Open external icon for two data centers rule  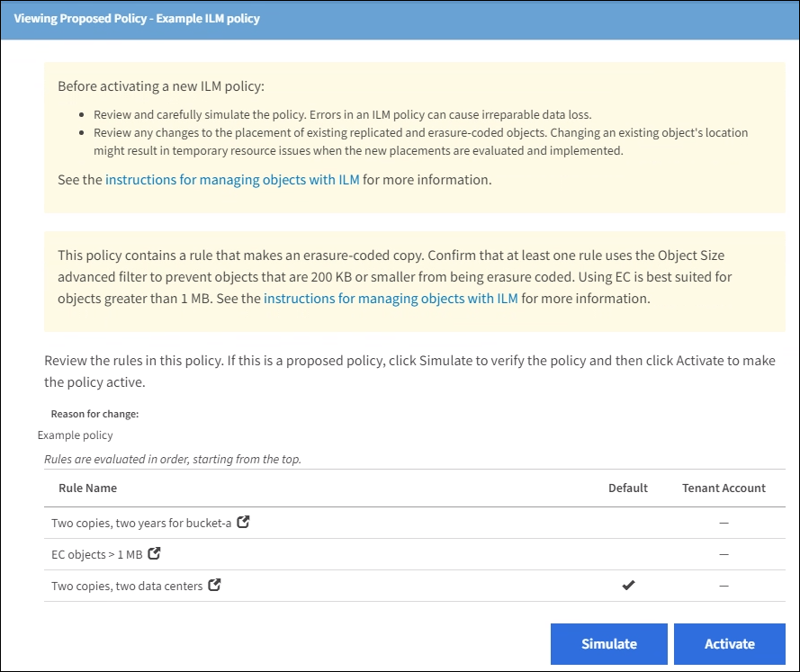coord(214,585)
